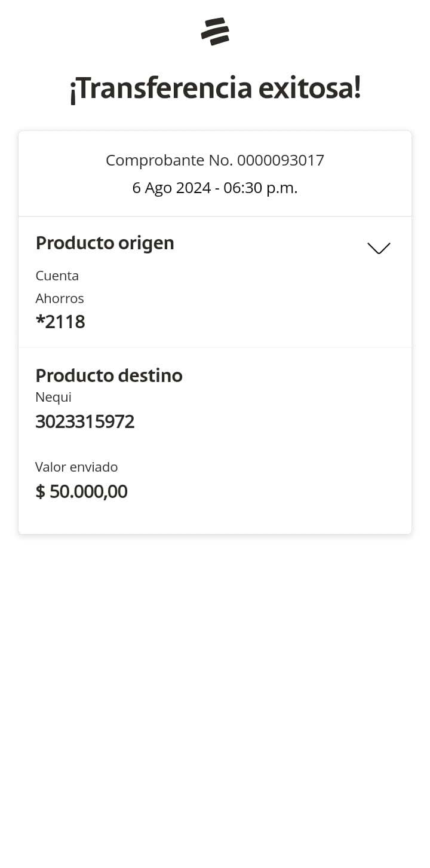Screen dimensions: 430x868
Task: Select the Nequi number 3023315972
Action: click(85, 421)
